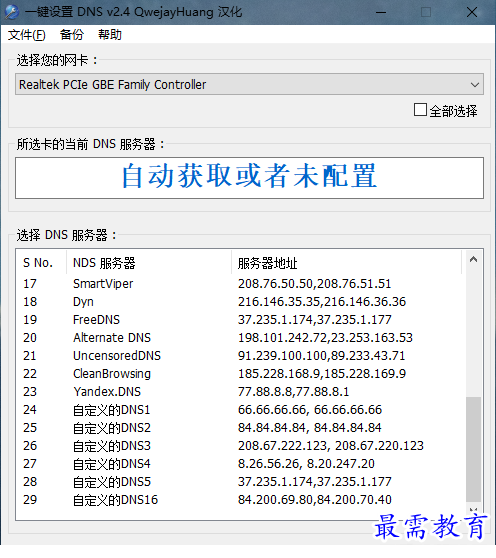Click the DNS list scrollbar thumb

point(473,449)
